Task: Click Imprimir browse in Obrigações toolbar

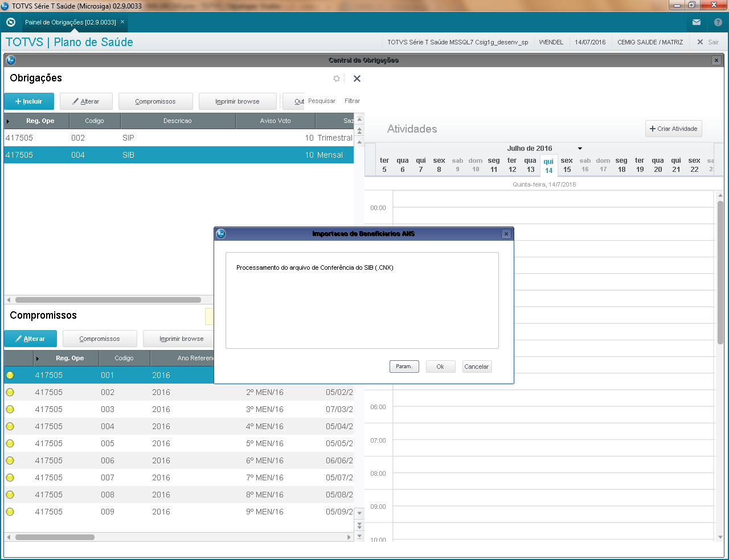Action: [237, 101]
